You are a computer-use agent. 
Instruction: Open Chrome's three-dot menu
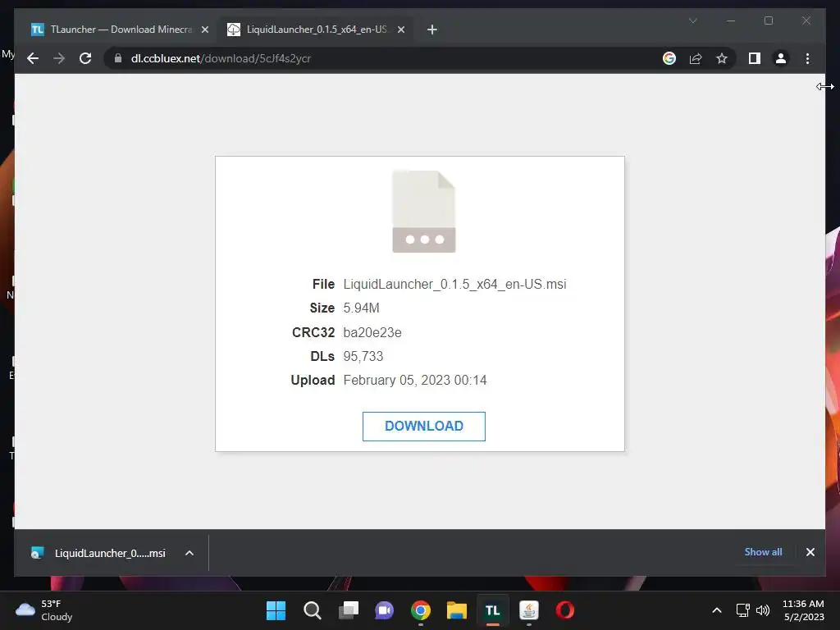(x=807, y=58)
